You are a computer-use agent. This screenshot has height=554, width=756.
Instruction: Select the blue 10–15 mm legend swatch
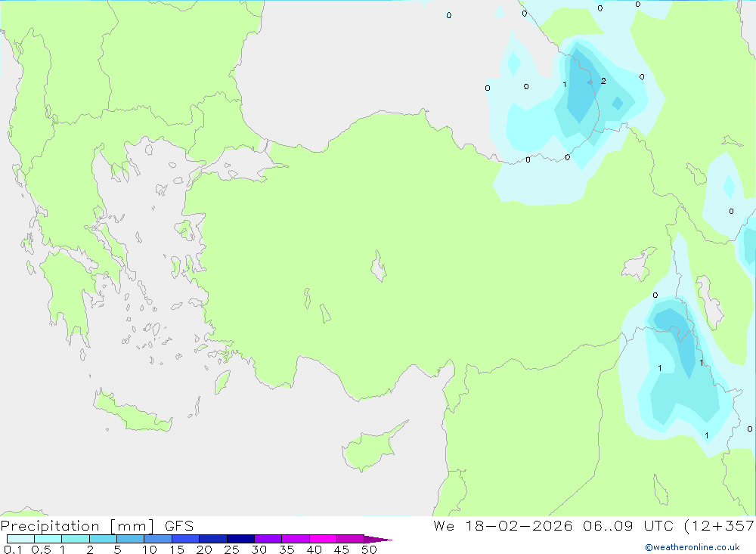tap(158, 539)
